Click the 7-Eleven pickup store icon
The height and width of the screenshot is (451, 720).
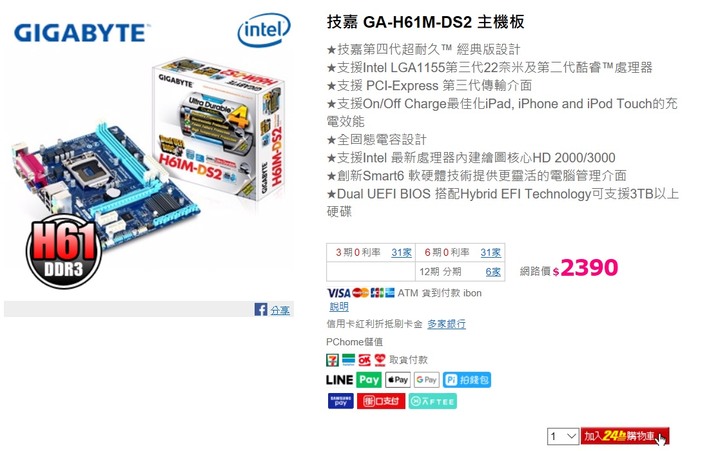point(332,360)
